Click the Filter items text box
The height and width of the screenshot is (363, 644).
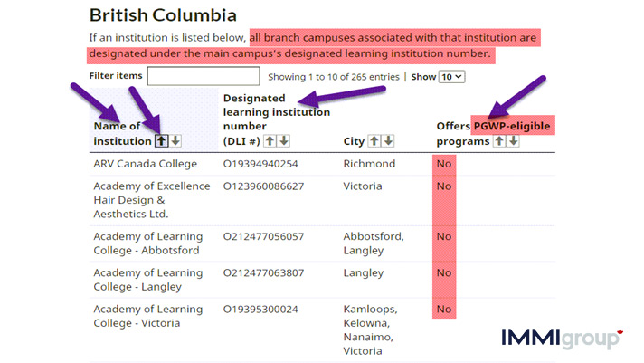click(x=204, y=76)
